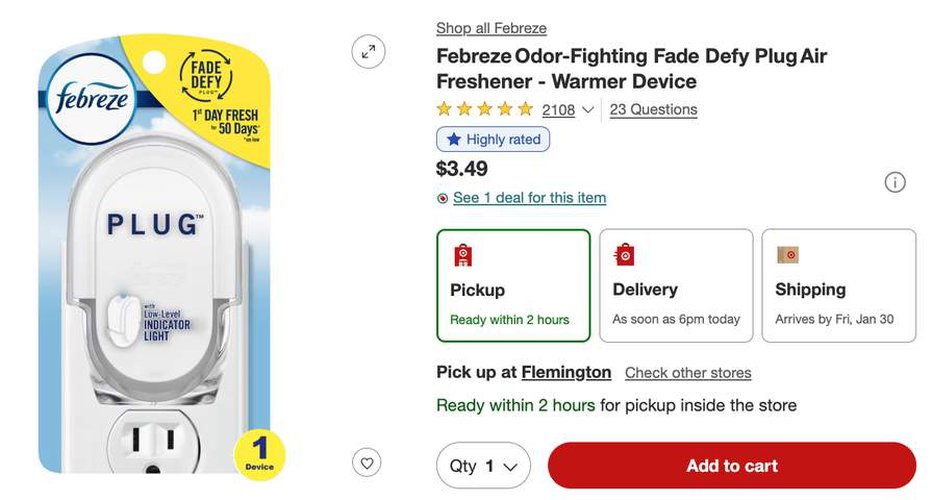Select the Pickup fulfillment option

coord(513,286)
